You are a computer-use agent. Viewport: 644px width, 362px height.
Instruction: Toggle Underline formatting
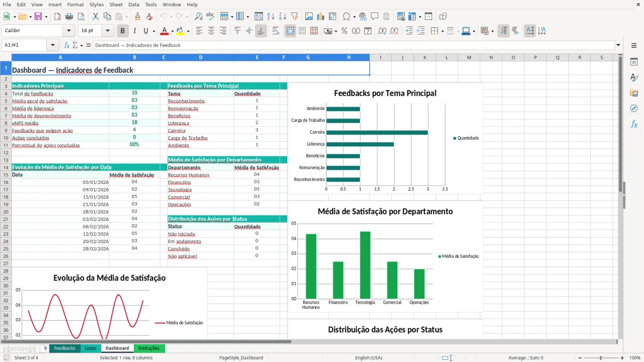[146, 31]
